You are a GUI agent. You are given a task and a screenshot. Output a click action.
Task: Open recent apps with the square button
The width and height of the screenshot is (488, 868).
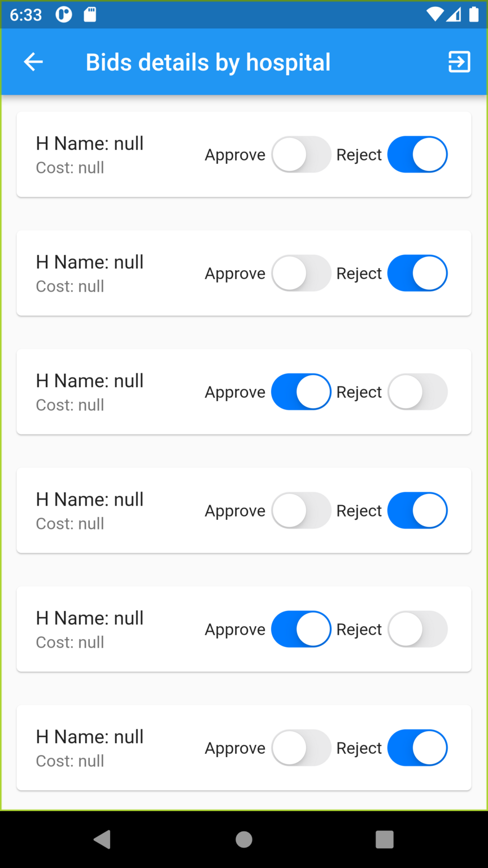coord(384,839)
